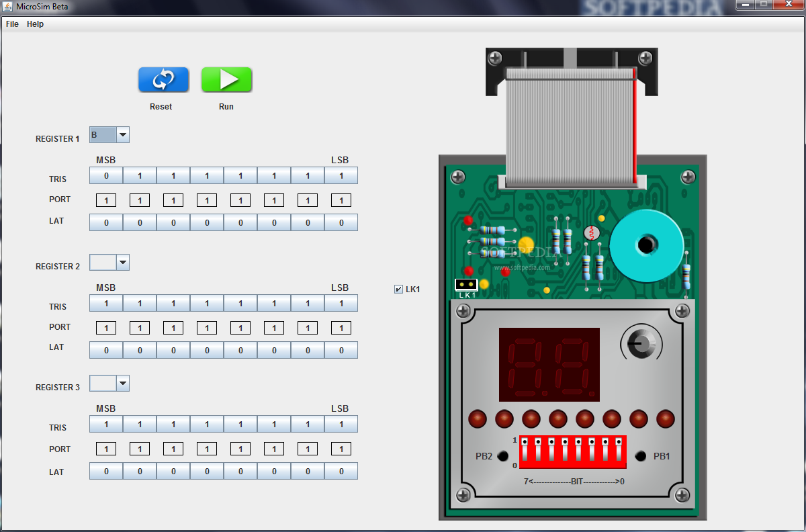Click the PB2 push button on the board
Screen dimensions: 806x532
click(502, 456)
